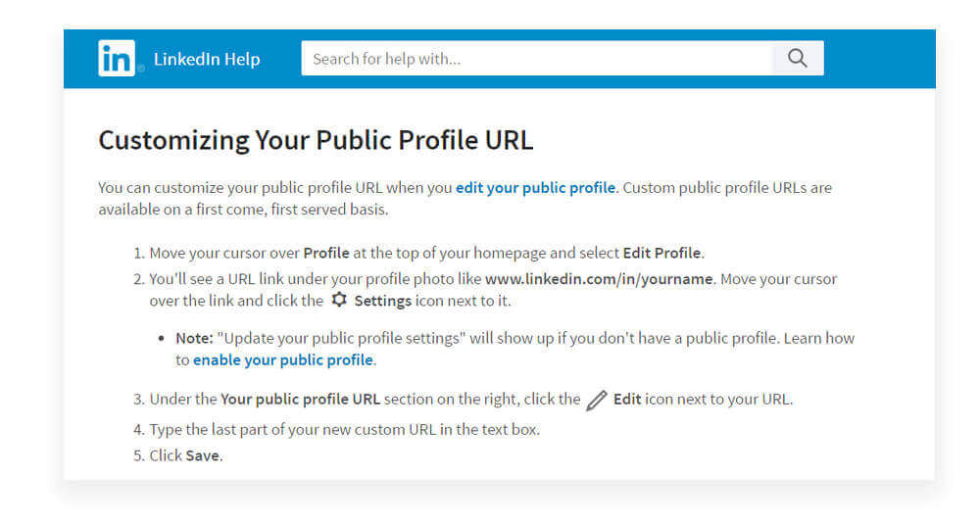Follow the "edit your public profile" link
The height and width of the screenshot is (524, 980).
[535, 187]
